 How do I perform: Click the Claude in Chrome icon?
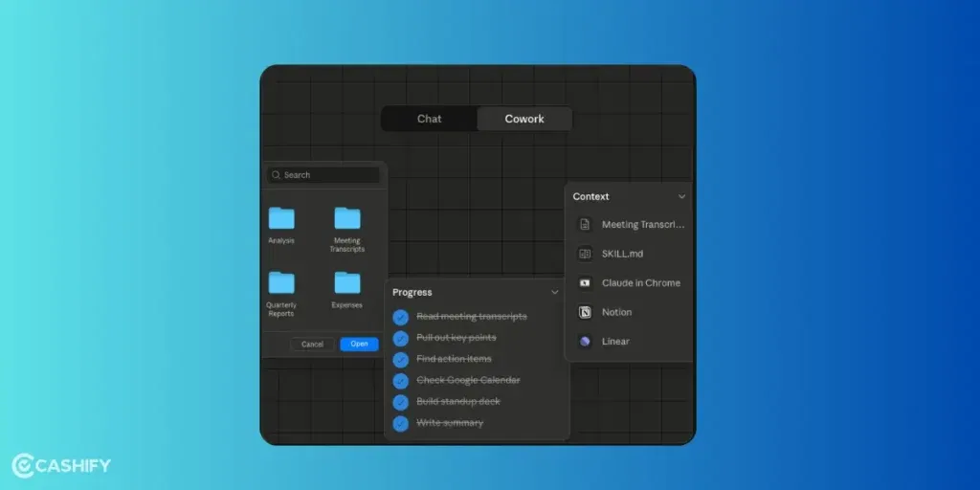[x=585, y=283]
